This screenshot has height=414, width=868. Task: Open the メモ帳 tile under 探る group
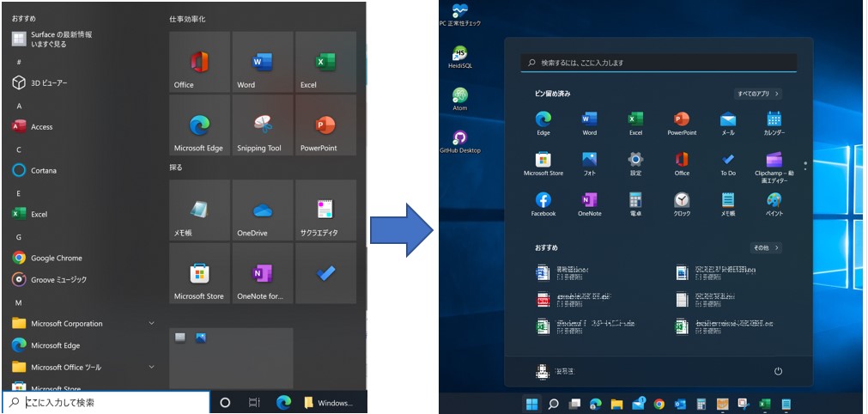pos(199,210)
